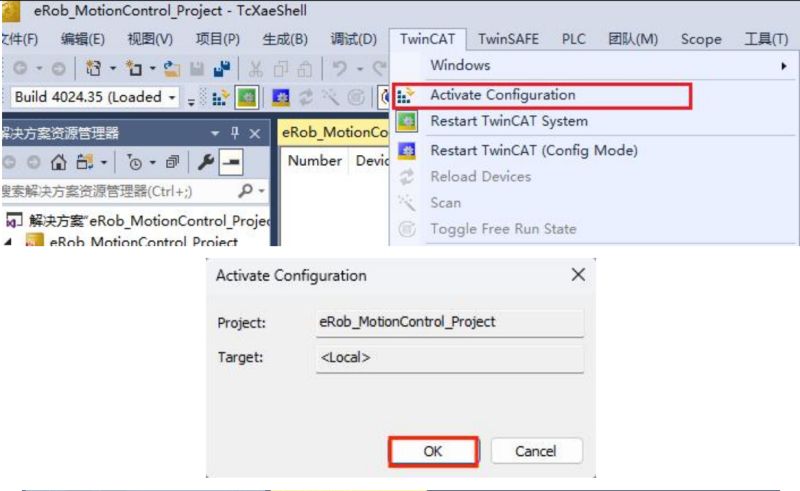
Task: Click the Project field in the dialog
Action: click(449, 323)
